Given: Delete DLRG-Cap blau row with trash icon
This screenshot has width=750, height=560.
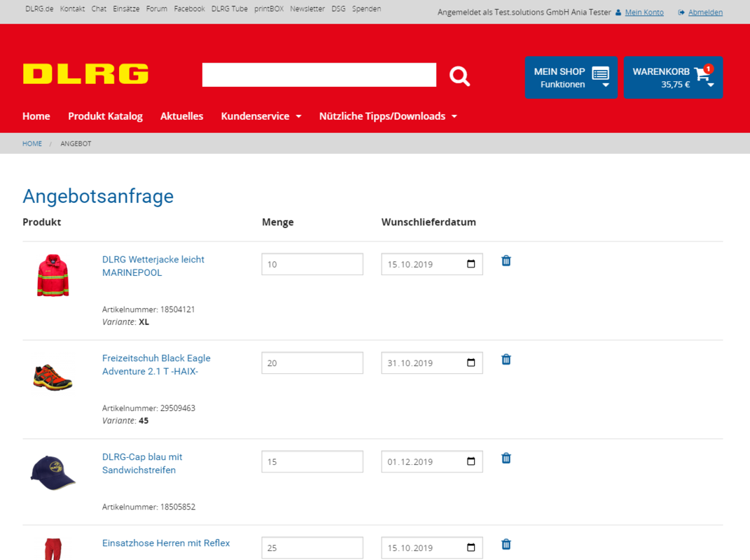Looking at the screenshot, I should [506, 458].
